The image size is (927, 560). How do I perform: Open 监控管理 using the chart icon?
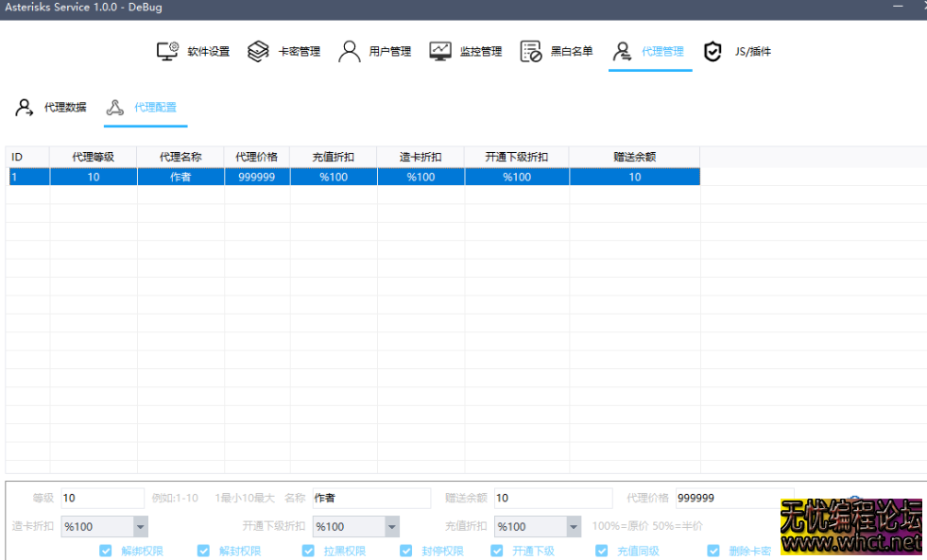(438, 49)
